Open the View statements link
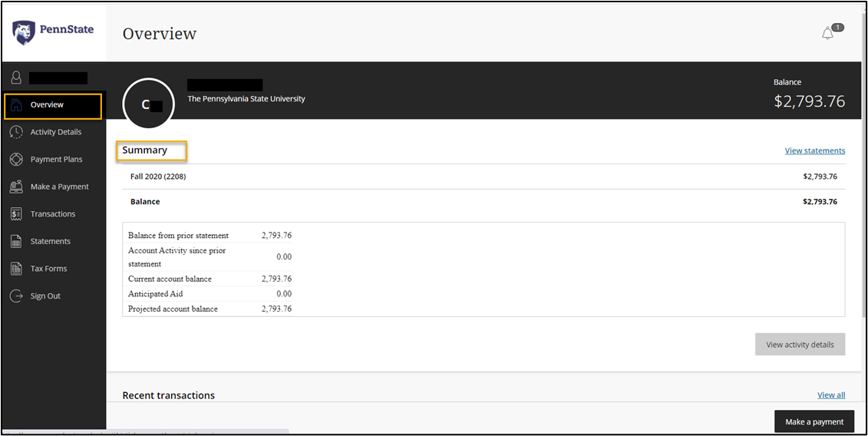The height and width of the screenshot is (436, 868). (814, 151)
